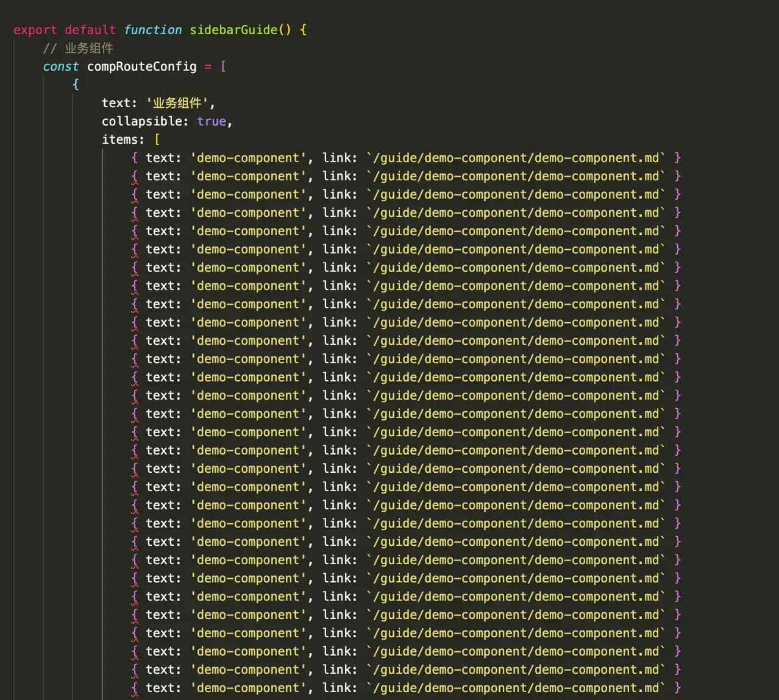
Task: Place cursor on the "default" keyword
Action: coord(90,30)
